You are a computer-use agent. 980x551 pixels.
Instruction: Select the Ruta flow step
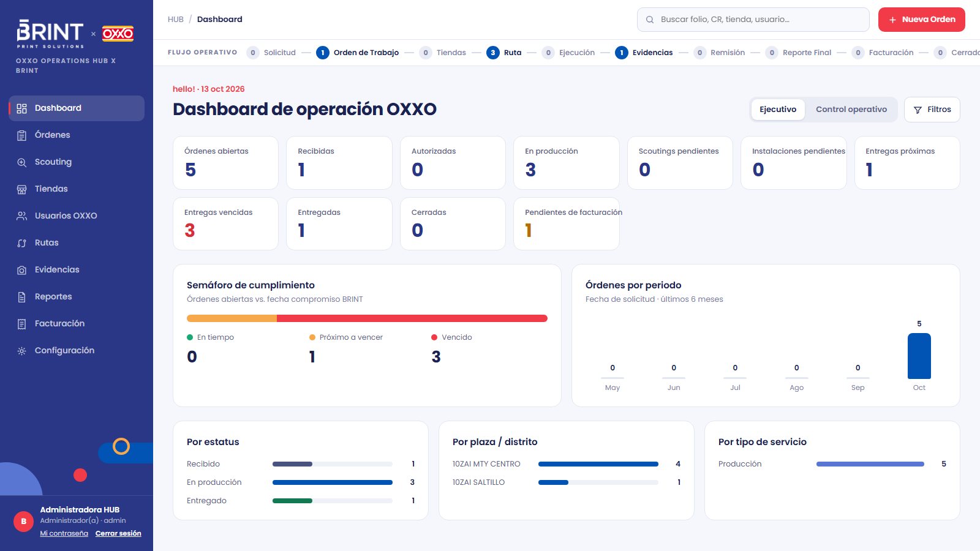coord(504,53)
